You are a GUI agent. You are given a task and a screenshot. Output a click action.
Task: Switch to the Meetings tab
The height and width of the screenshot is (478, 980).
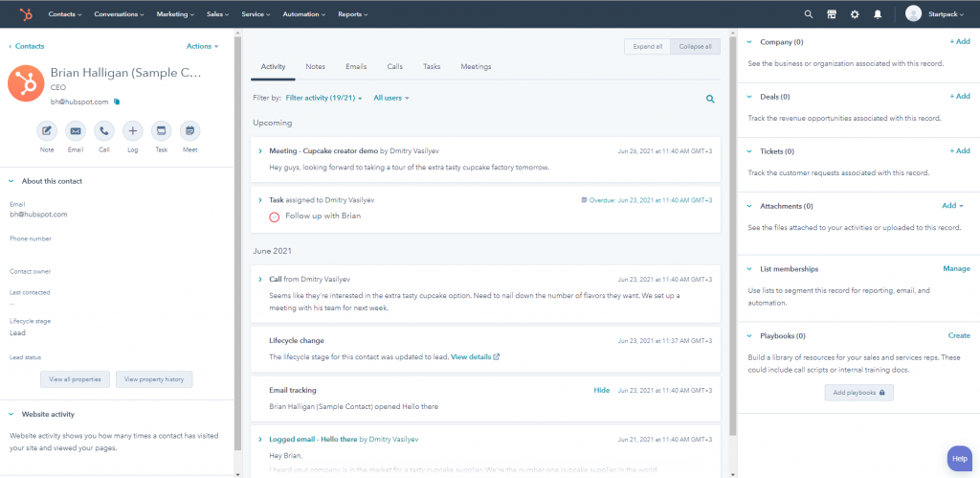coord(476,66)
